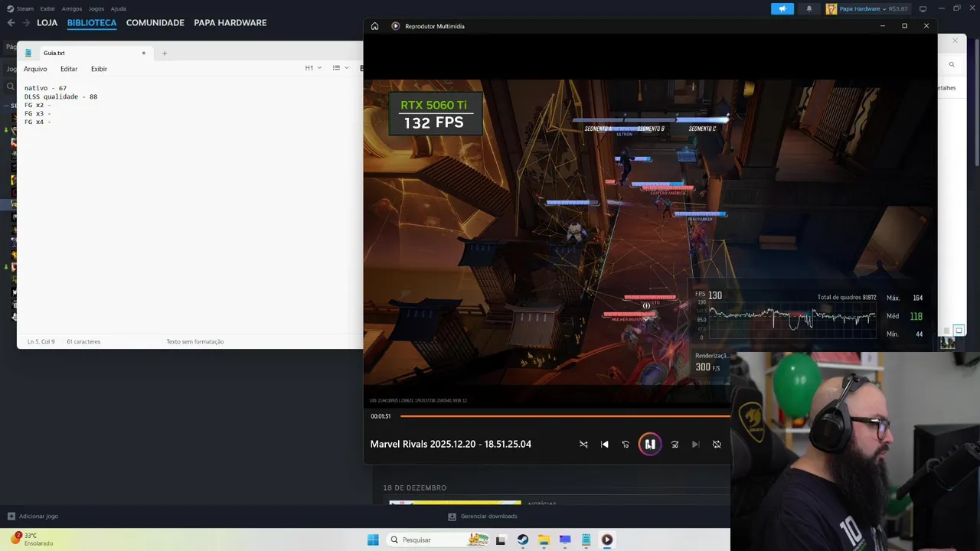
Task: Open the BIBLIOTECA tab in Steam
Action: [92, 23]
